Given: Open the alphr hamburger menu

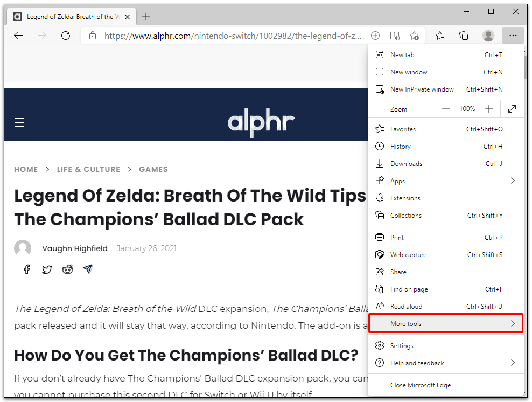Looking at the screenshot, I should 19,122.
